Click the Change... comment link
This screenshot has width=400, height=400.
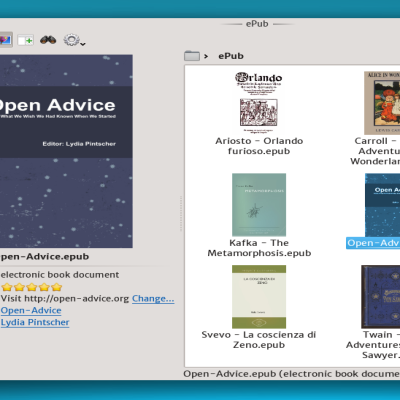(x=153, y=299)
